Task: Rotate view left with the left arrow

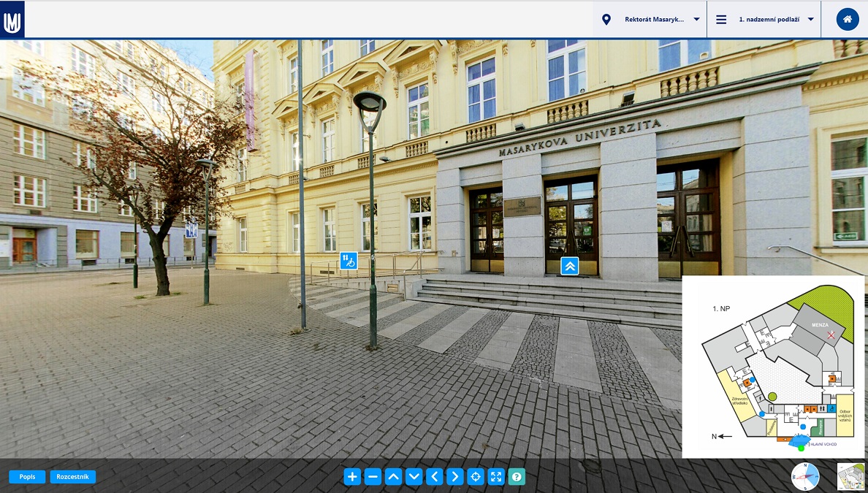Action: click(435, 476)
